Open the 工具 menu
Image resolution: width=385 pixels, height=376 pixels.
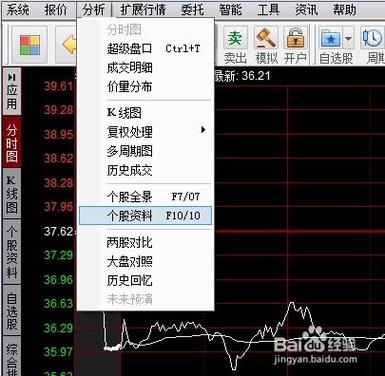tap(268, 10)
